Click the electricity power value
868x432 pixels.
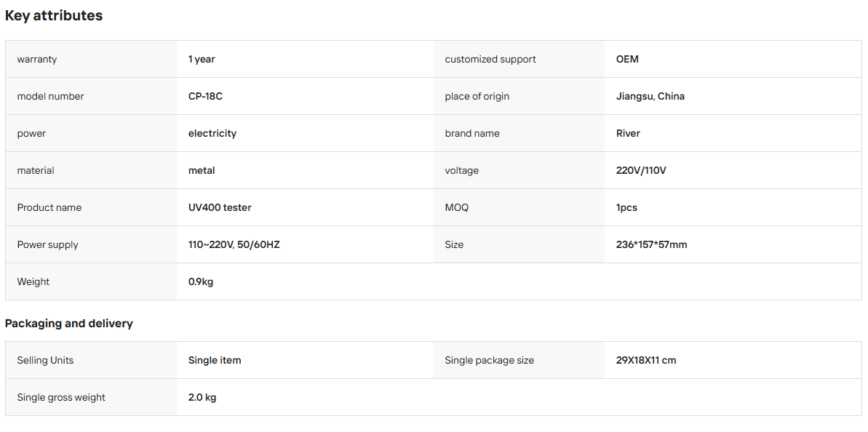coord(212,133)
